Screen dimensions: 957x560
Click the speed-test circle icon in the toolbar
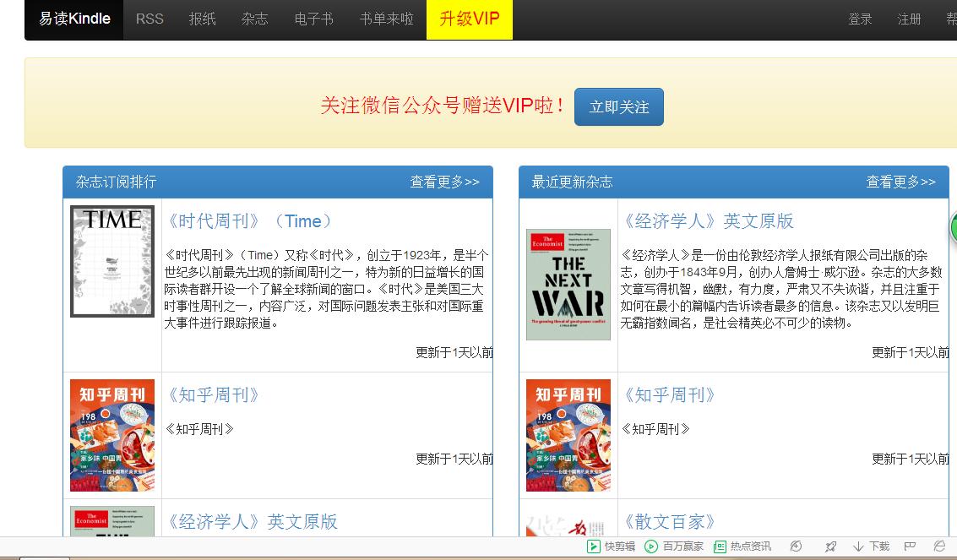coord(797,546)
